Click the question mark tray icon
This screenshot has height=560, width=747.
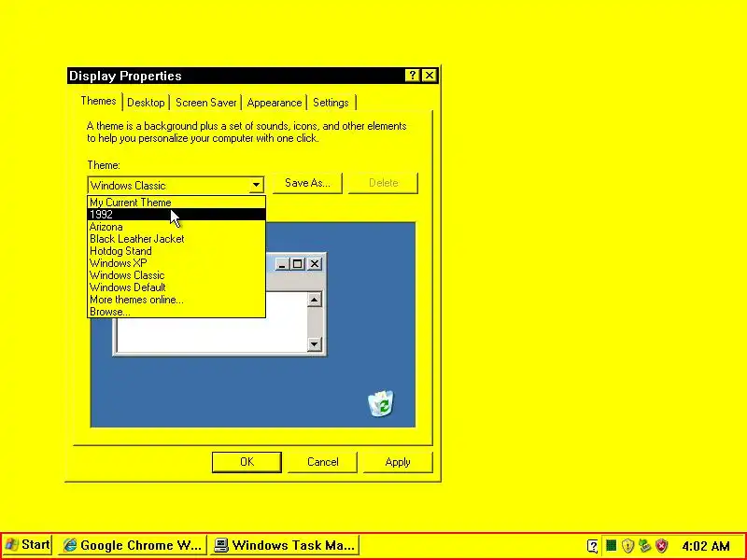[593, 546]
